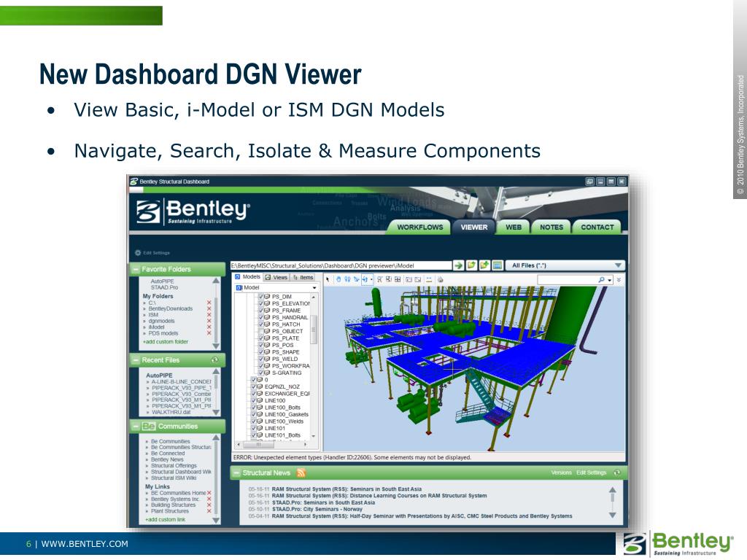Delete the Building Structures link red X

point(209,505)
